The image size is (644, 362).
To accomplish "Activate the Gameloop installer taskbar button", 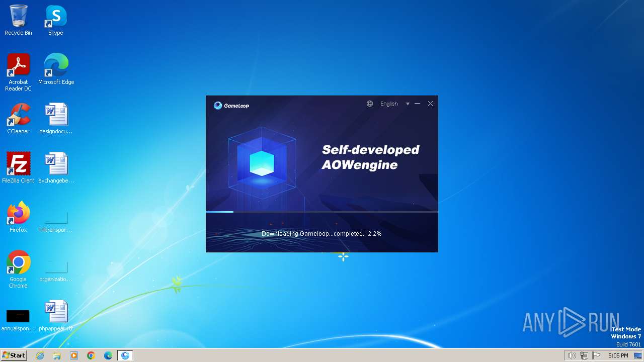I will tap(125, 355).
